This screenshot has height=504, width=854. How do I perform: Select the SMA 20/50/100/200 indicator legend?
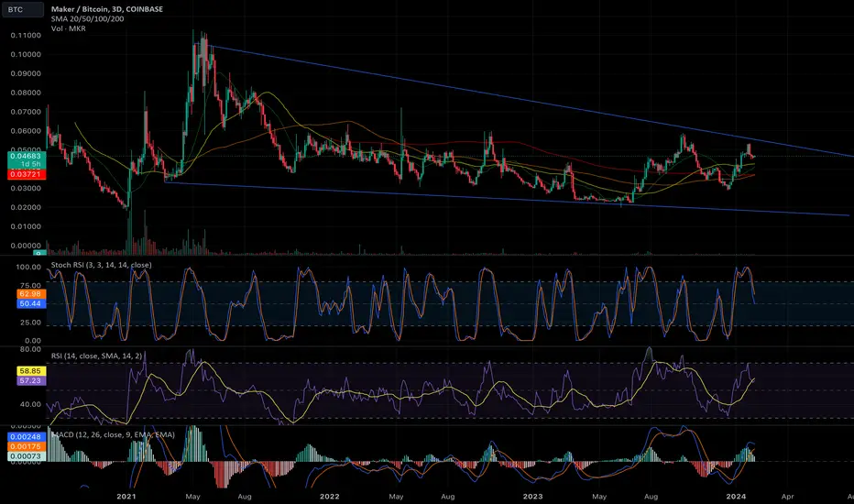[x=88, y=18]
